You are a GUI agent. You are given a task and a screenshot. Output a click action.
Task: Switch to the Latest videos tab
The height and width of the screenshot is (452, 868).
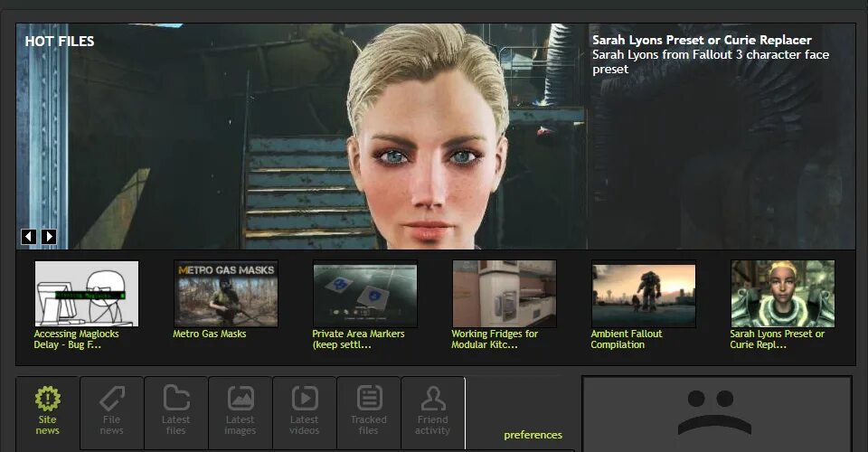pyautogui.click(x=305, y=413)
